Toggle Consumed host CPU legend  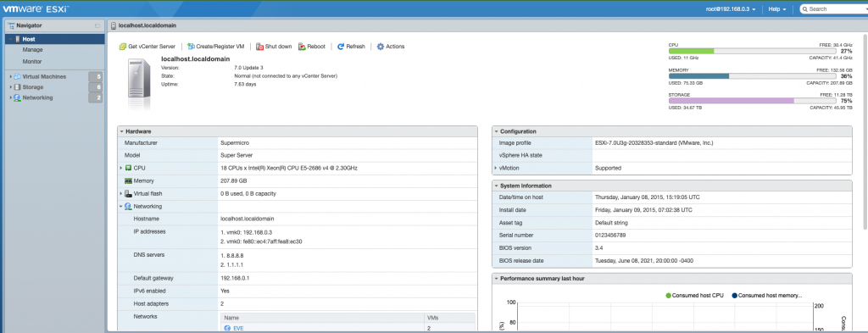pos(696,296)
